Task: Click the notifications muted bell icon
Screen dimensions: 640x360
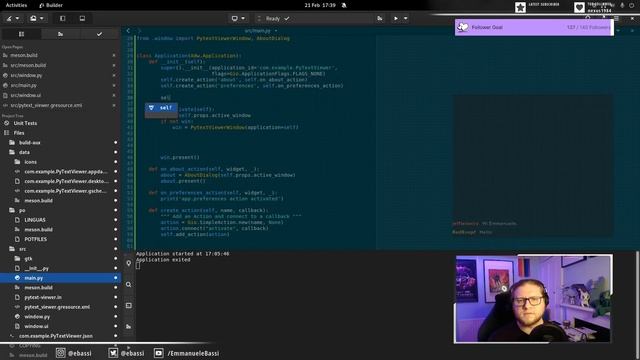Action: click(x=344, y=5)
